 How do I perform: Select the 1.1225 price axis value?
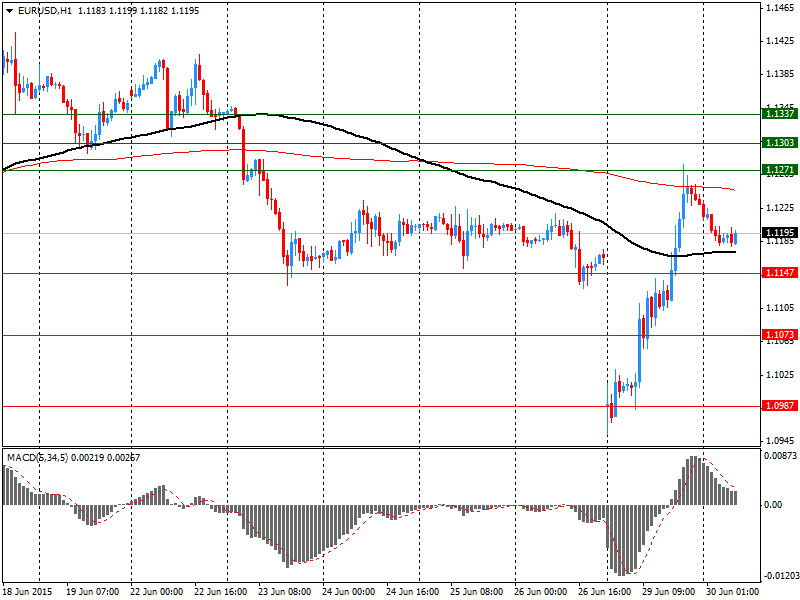click(781, 208)
